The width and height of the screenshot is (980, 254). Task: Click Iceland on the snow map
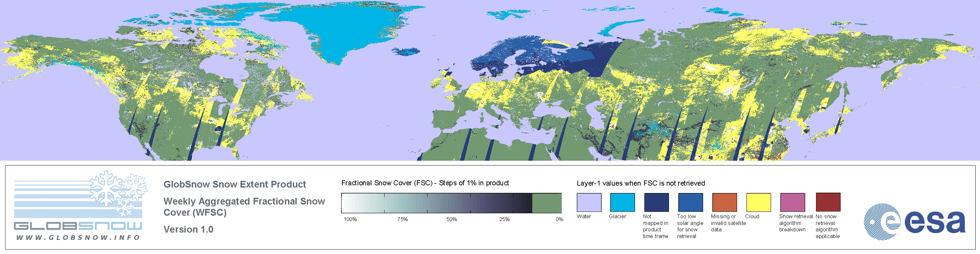(x=406, y=51)
